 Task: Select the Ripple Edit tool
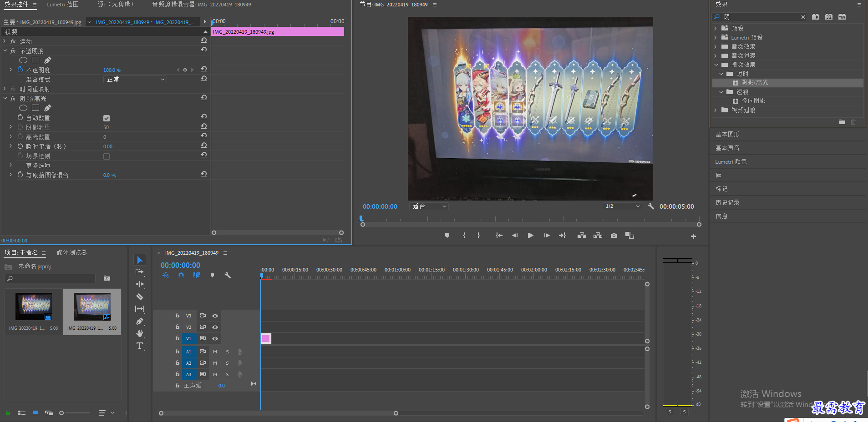pos(140,284)
